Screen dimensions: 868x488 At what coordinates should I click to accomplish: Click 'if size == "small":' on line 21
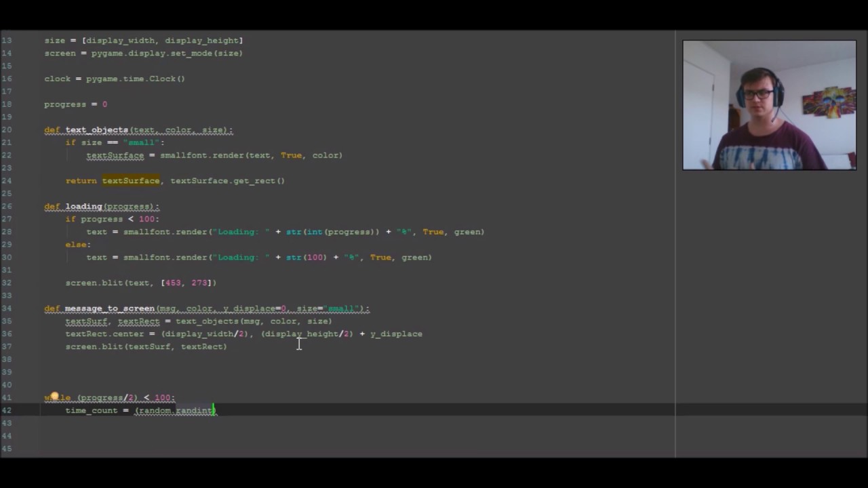click(x=115, y=142)
